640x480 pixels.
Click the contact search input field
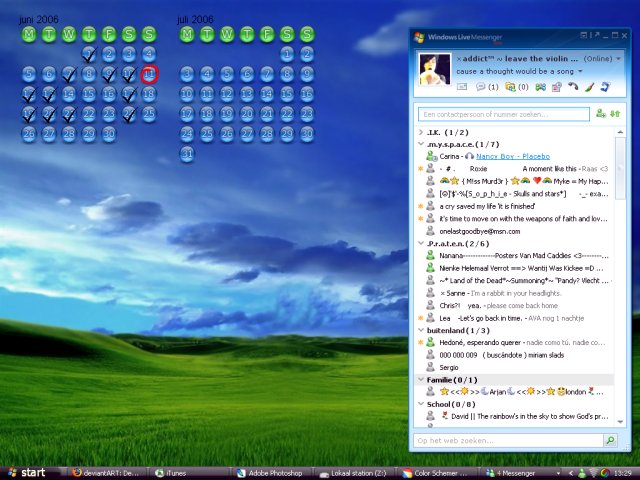coord(503,114)
